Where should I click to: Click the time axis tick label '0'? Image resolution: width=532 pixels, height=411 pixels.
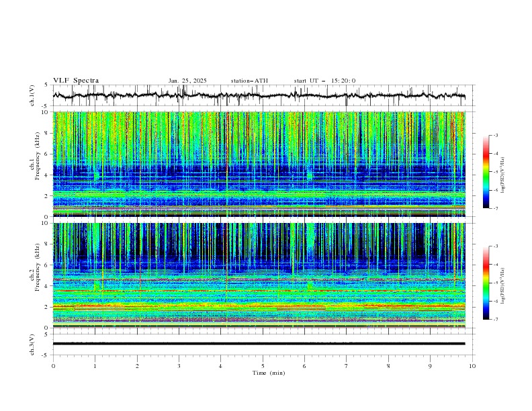click(x=53, y=366)
